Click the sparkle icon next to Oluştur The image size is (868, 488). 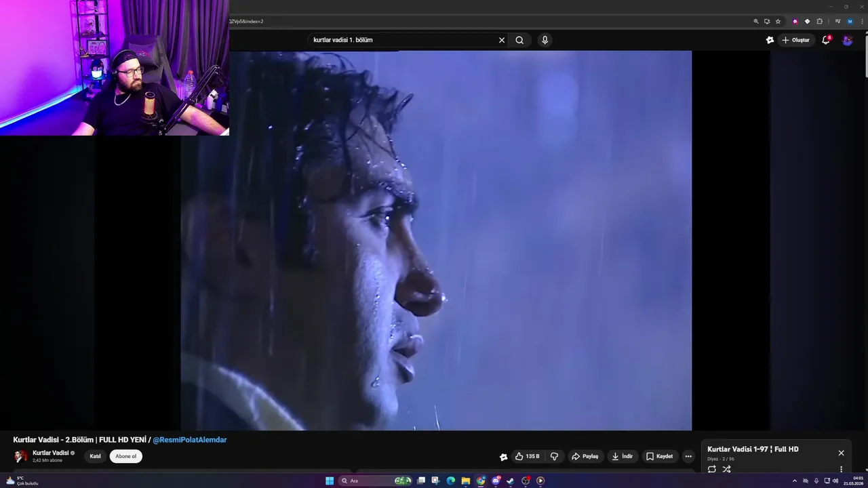770,40
